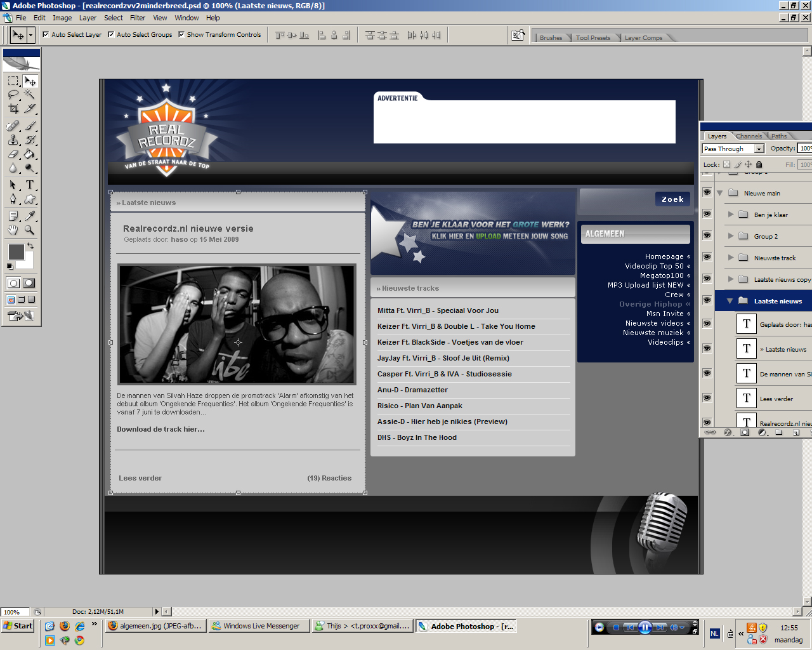Select the Dodge tool
The height and width of the screenshot is (650, 812).
coord(30,168)
